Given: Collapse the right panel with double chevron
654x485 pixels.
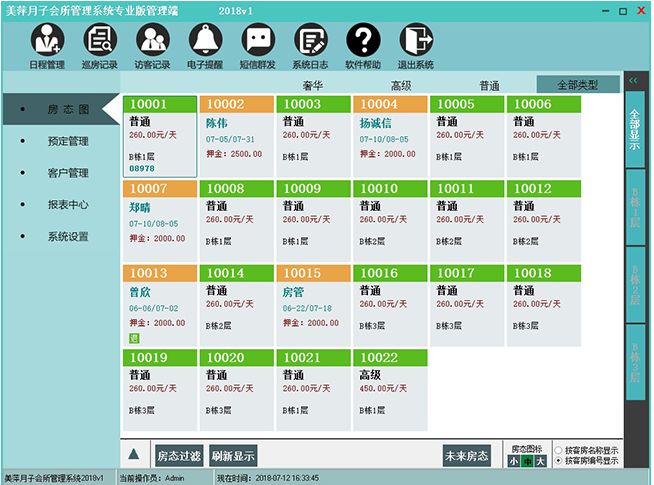Looking at the screenshot, I should pos(634,80).
